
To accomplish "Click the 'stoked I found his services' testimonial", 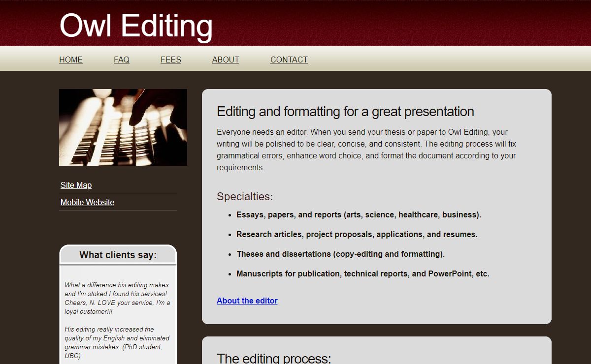I will coord(117,298).
